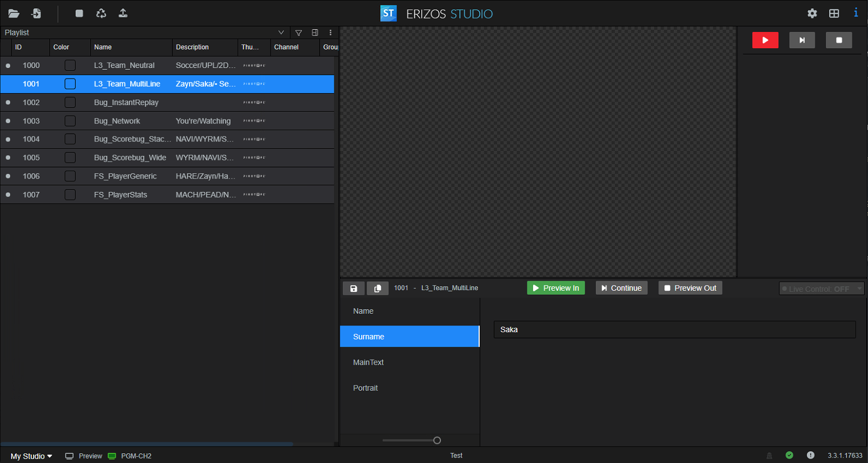Viewport: 868px width, 463px height.
Task: Click the Preview Out button
Action: 690,288
